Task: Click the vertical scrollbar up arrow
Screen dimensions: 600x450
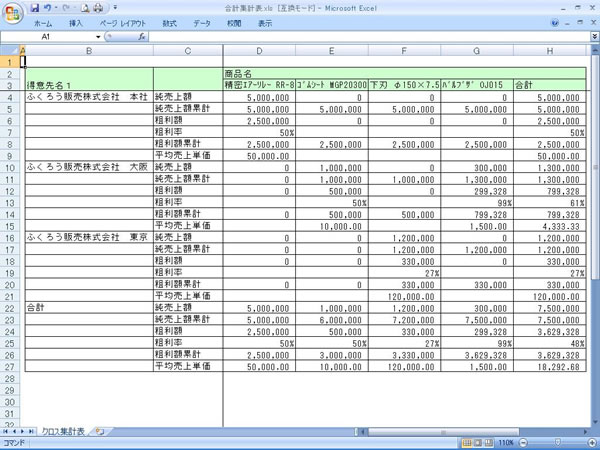Action: [595, 50]
